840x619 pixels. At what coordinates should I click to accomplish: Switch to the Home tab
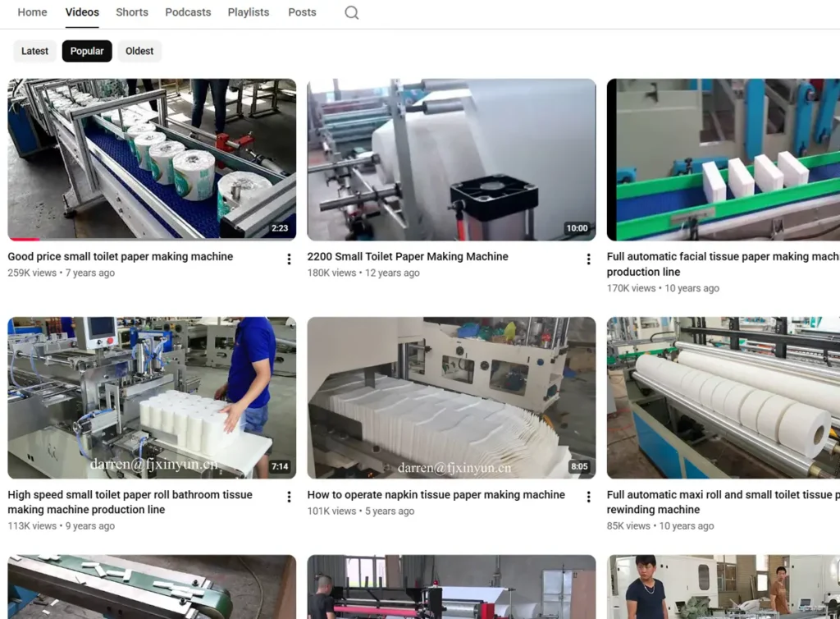point(32,12)
